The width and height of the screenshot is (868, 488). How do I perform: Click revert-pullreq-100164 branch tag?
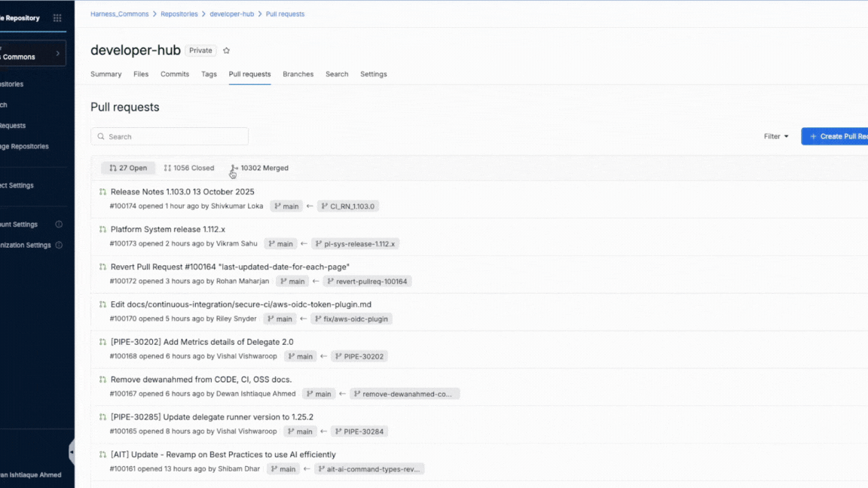click(x=367, y=282)
